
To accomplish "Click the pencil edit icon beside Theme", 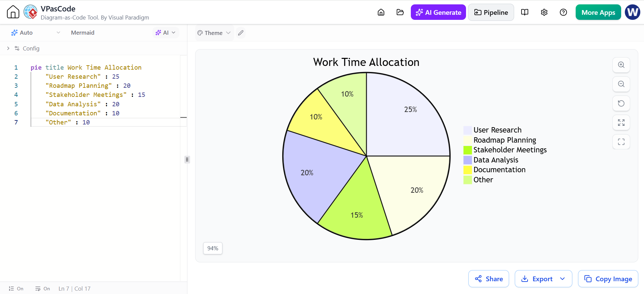I will (x=241, y=33).
